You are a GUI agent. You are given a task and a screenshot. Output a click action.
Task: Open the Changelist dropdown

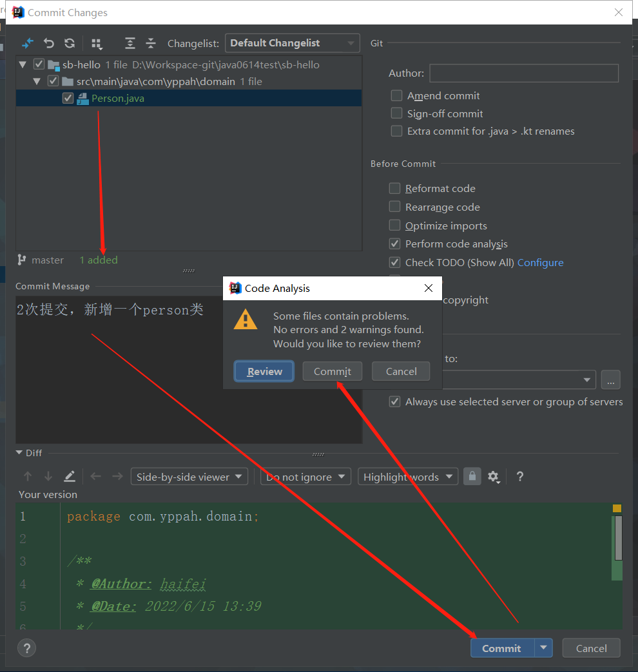293,43
